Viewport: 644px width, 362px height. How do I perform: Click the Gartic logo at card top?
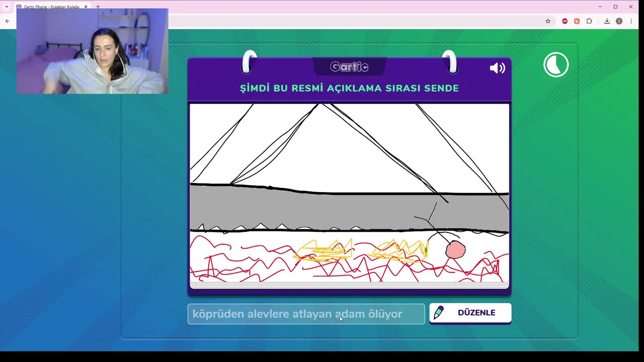tap(349, 67)
